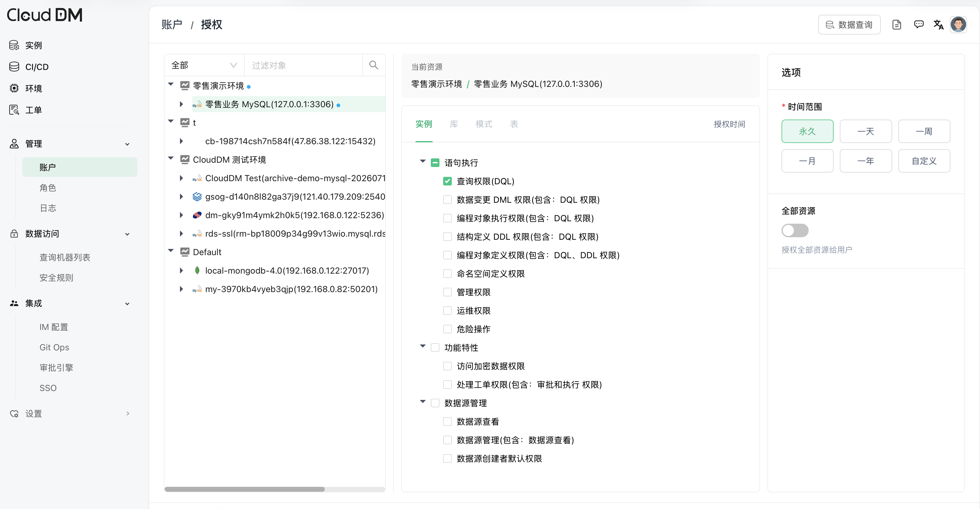Screen dimensions: 980x509
Task: Open the user avatar menu
Action: tap(958, 25)
